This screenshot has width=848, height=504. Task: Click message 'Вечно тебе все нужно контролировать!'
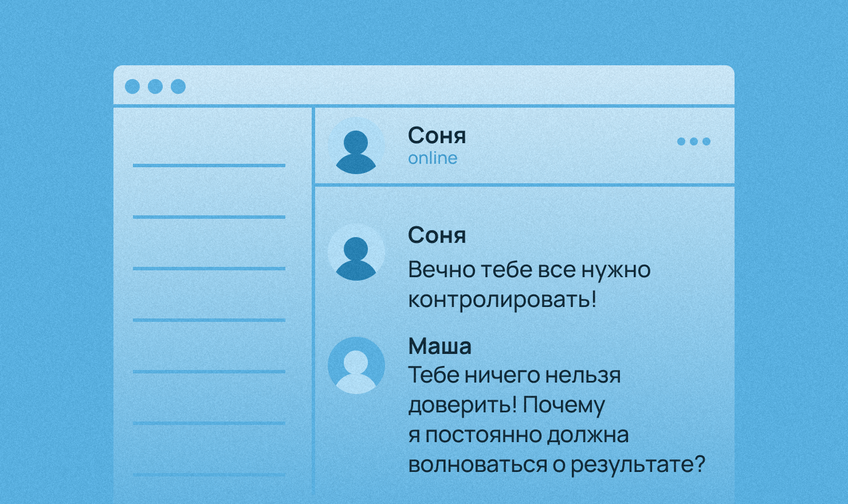coord(529,285)
